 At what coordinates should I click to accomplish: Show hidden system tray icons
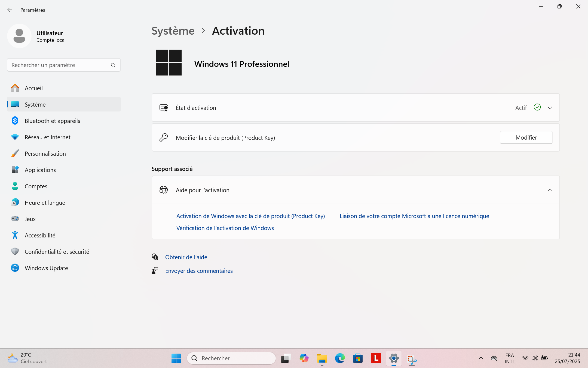[481, 358]
